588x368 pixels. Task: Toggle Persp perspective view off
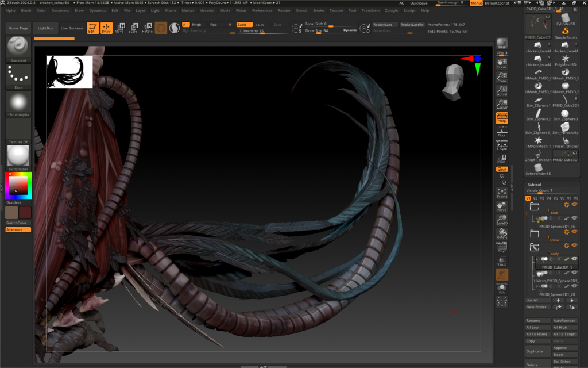click(502, 118)
